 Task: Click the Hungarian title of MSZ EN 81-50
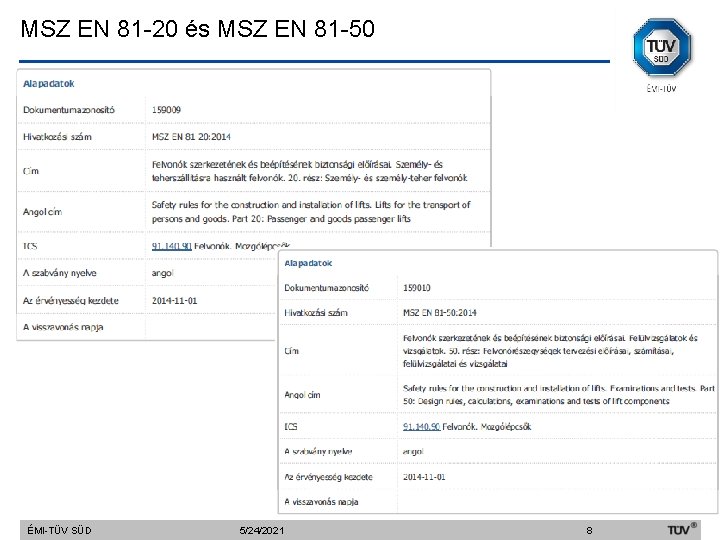coord(550,351)
